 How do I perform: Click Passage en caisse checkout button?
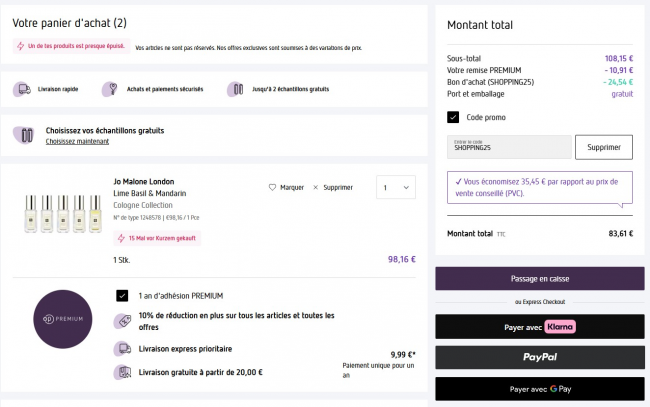539,278
